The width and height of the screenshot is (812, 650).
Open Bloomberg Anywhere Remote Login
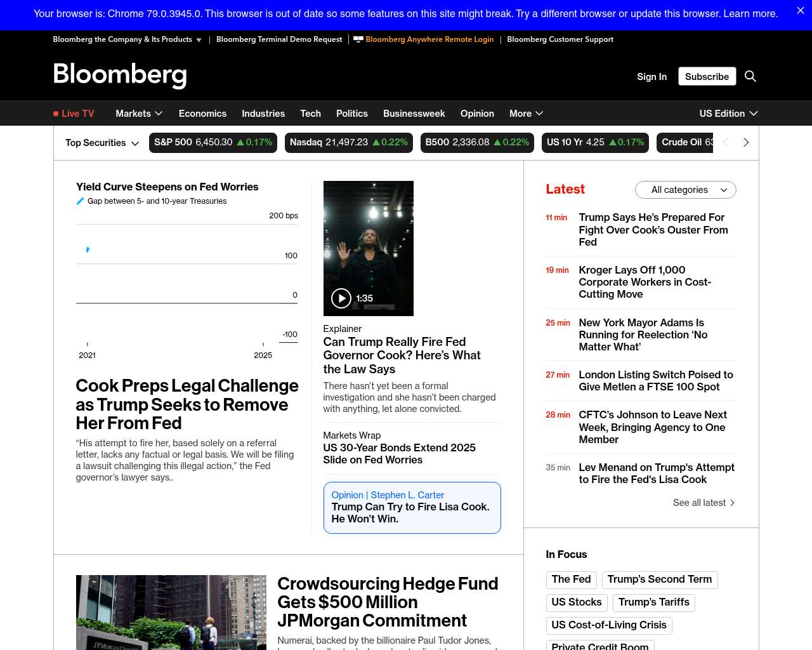(x=429, y=39)
